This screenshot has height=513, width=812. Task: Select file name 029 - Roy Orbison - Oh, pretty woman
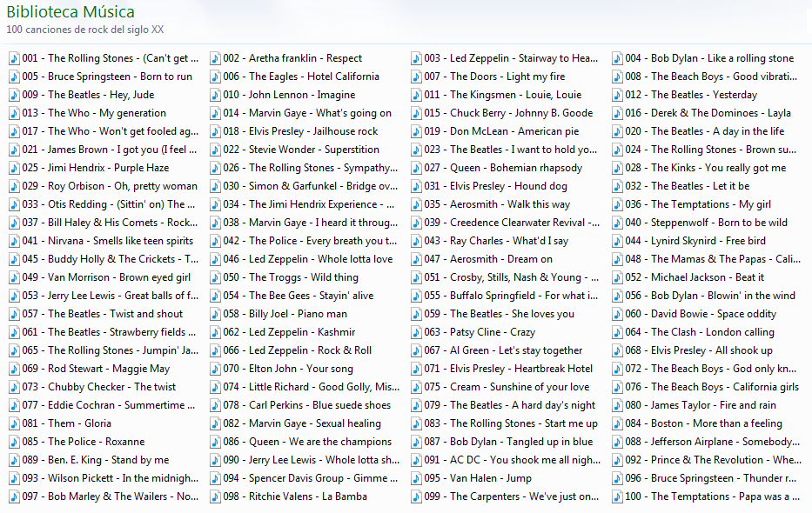click(x=110, y=186)
